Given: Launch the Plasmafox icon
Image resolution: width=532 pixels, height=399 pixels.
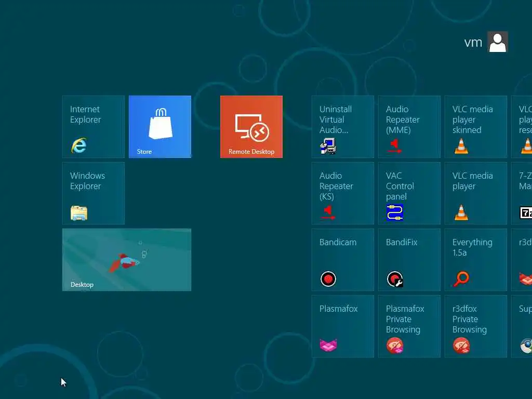Looking at the screenshot, I should click(328, 345).
